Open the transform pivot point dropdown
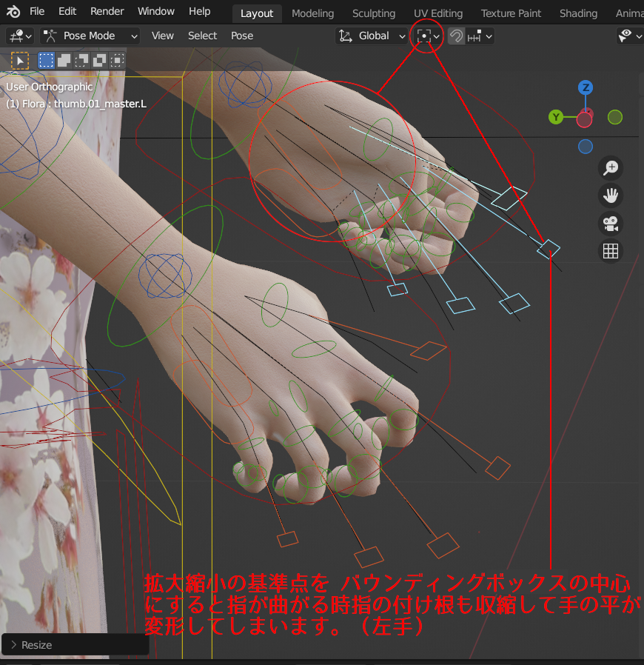This screenshot has height=665, width=644. point(424,36)
